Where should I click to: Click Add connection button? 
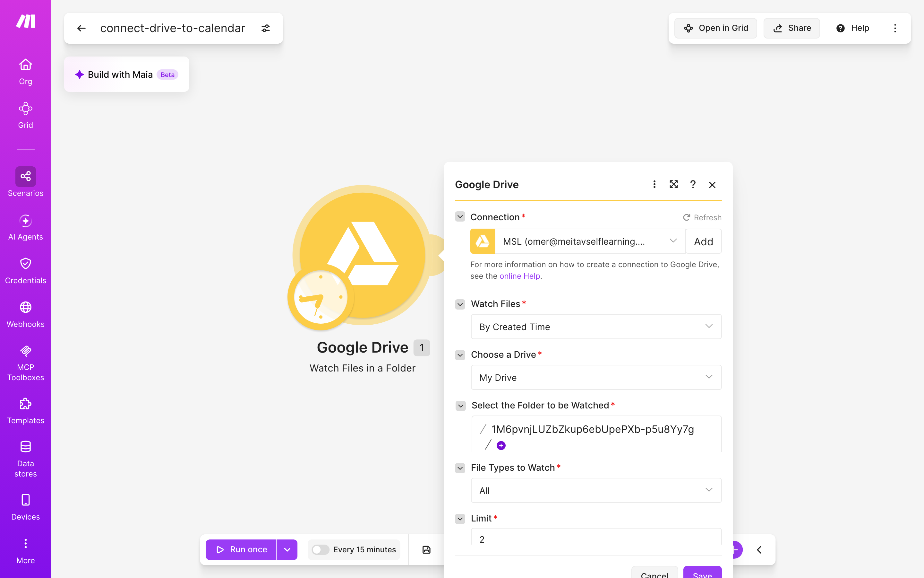(x=703, y=241)
